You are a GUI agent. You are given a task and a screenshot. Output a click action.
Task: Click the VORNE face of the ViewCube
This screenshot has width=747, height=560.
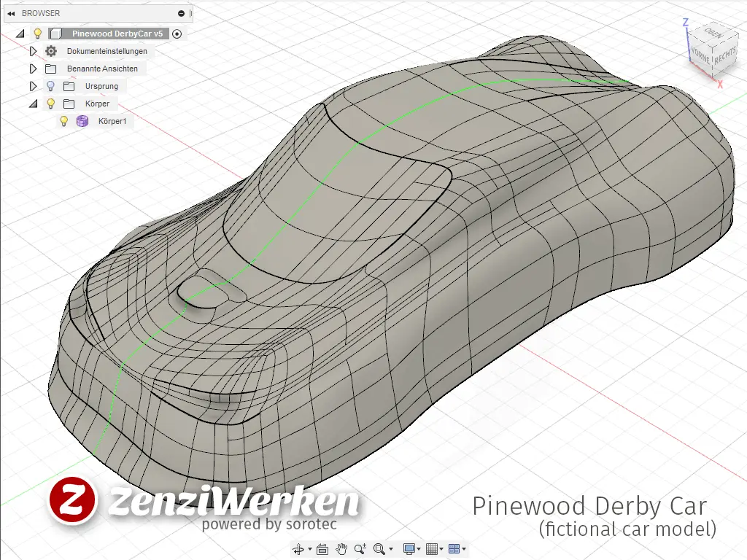point(700,55)
